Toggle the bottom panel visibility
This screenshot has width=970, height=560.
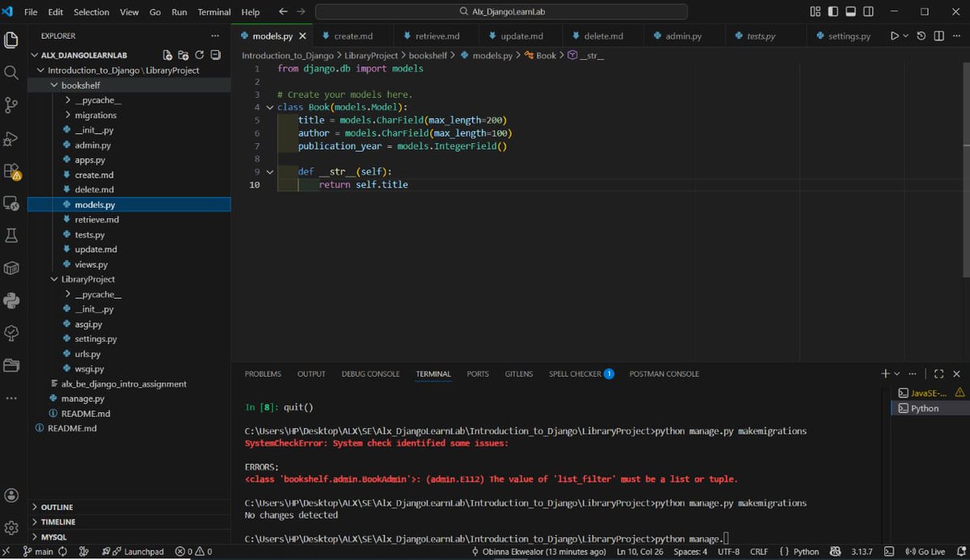pyautogui.click(x=850, y=12)
